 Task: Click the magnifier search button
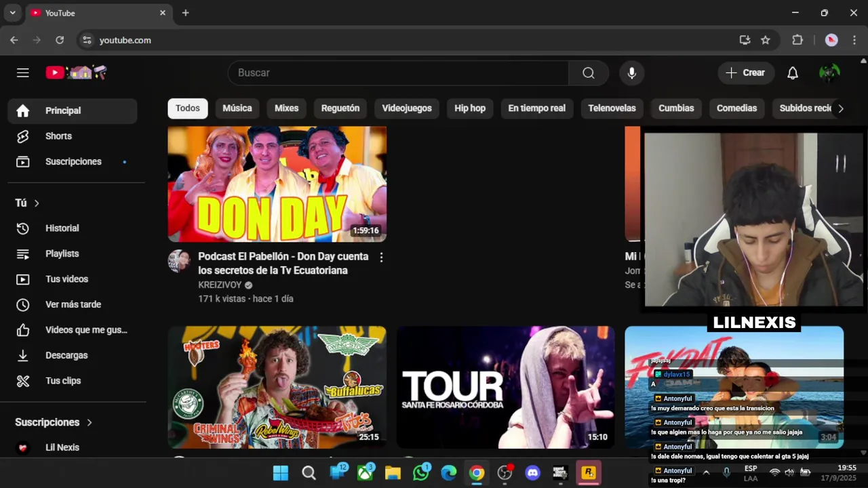pyautogui.click(x=588, y=73)
